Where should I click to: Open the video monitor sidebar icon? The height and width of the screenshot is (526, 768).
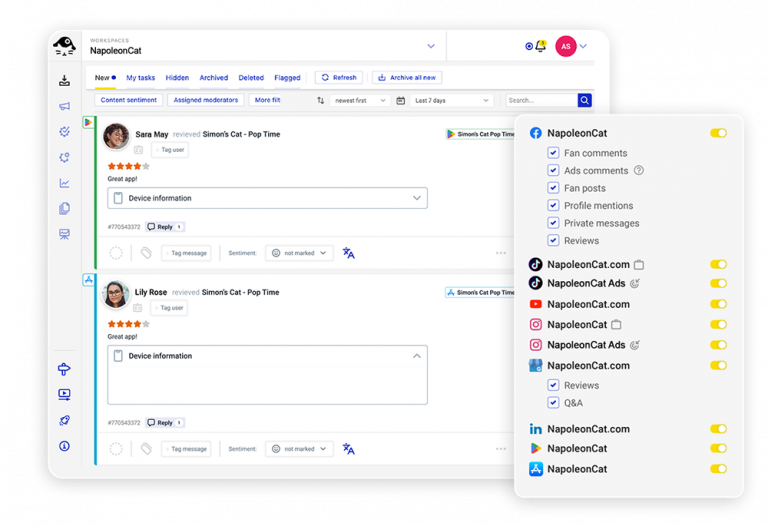click(x=64, y=394)
